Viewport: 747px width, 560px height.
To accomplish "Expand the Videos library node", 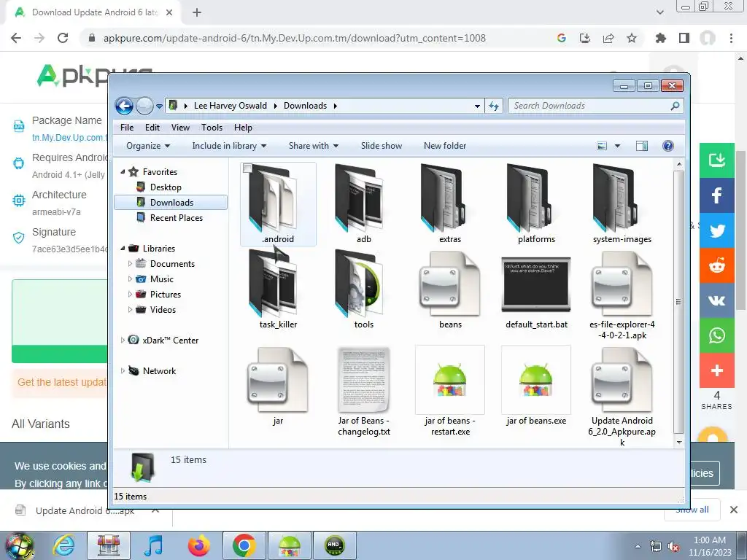I will coord(130,309).
